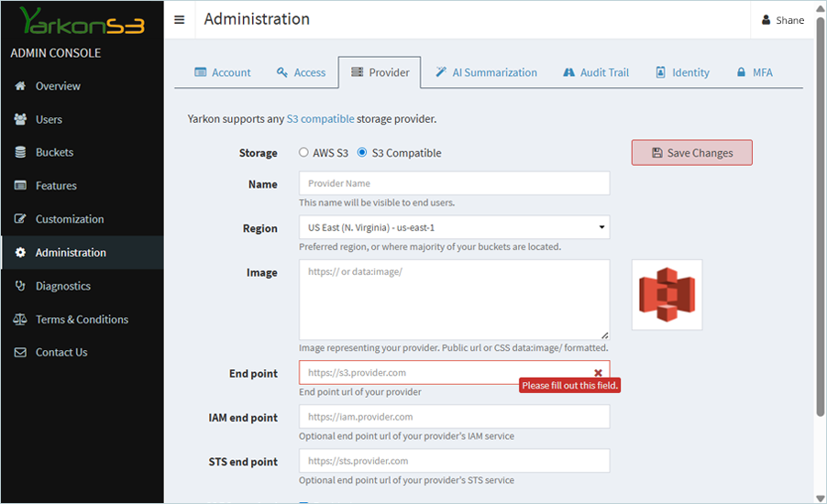Click the Diagnostics stethoscope icon
This screenshot has width=827, height=504.
20,286
